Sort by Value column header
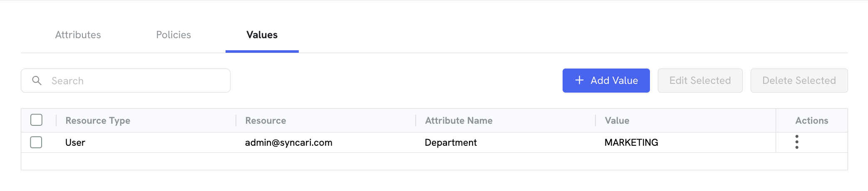 pos(617,120)
